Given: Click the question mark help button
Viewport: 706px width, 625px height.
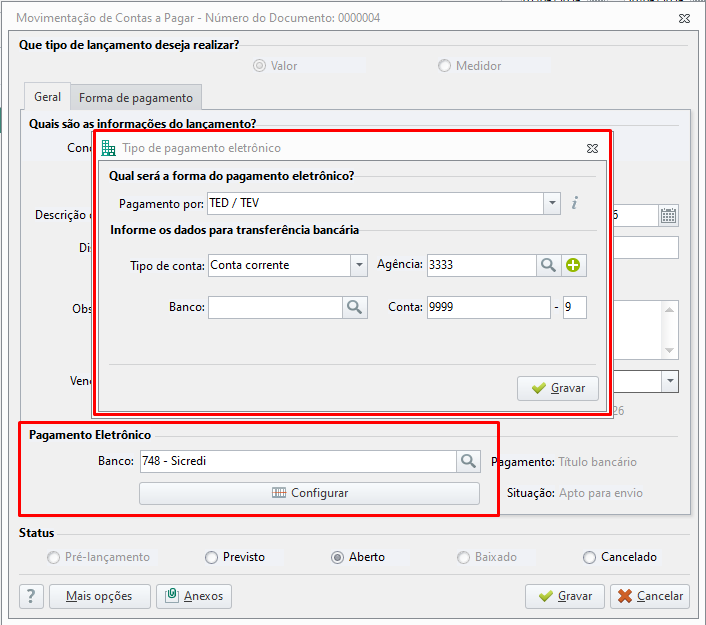Looking at the screenshot, I should (31, 596).
